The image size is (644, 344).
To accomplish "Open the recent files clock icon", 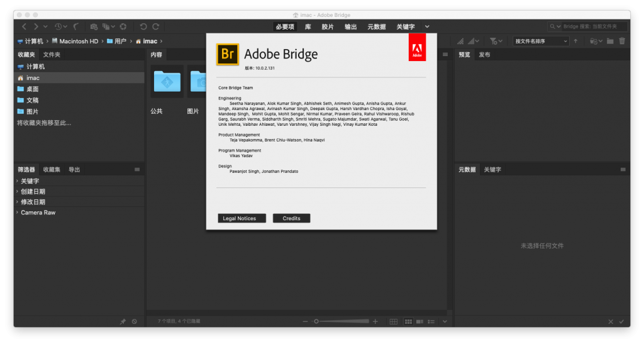I will [x=58, y=26].
